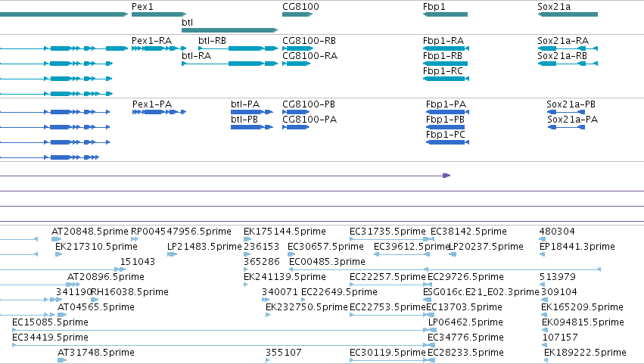Select the Sox21a gene bar
The width and height of the screenshot is (644, 364).
pyautogui.click(x=568, y=14)
